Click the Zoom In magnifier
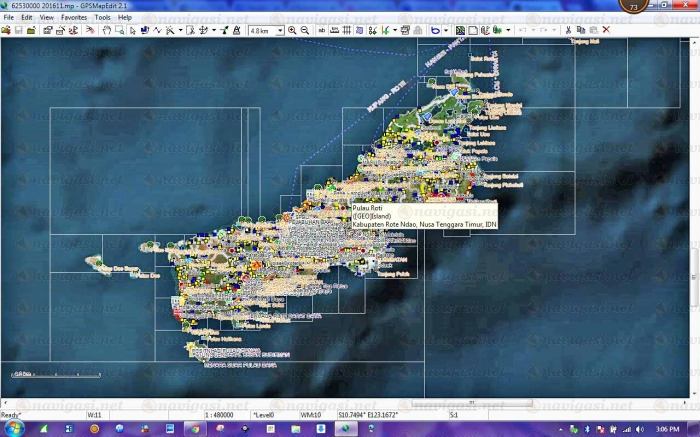 292,30
